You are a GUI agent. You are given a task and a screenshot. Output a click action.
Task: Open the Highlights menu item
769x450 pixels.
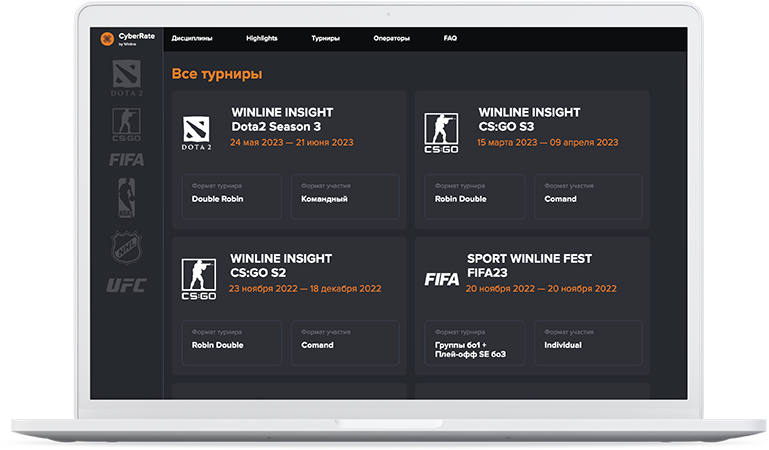(x=261, y=38)
